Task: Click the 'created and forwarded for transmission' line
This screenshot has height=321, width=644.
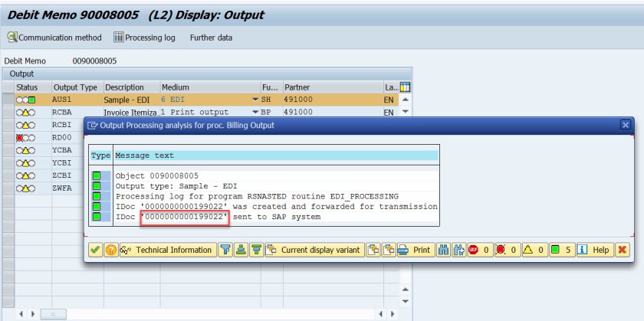Action: 277,207
